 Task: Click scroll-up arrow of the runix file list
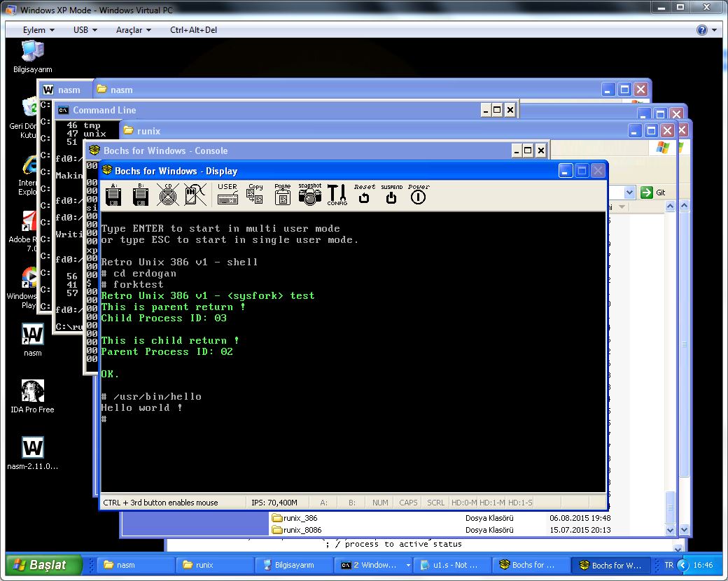(670, 206)
